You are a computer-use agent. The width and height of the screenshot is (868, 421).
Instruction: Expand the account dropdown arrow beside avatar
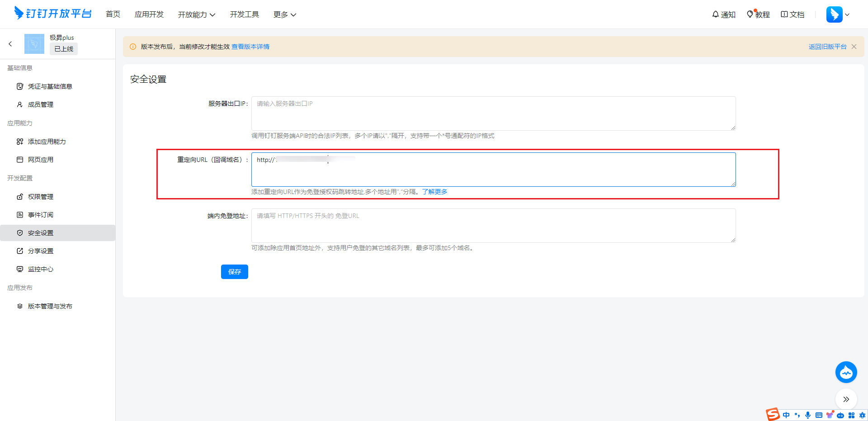point(847,14)
